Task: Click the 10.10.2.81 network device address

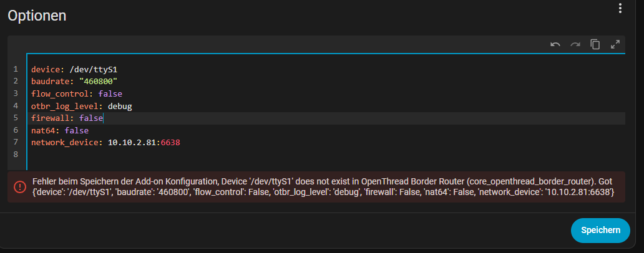Action: tap(132, 143)
